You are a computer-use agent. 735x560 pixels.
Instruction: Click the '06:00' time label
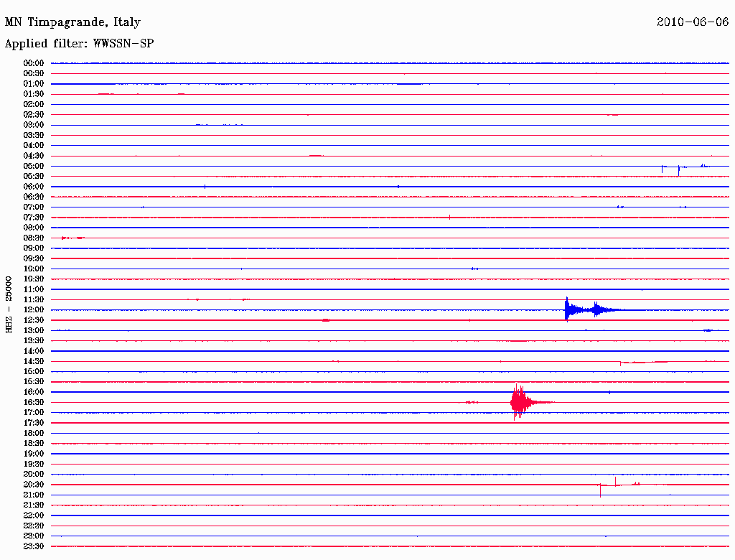pos(34,186)
